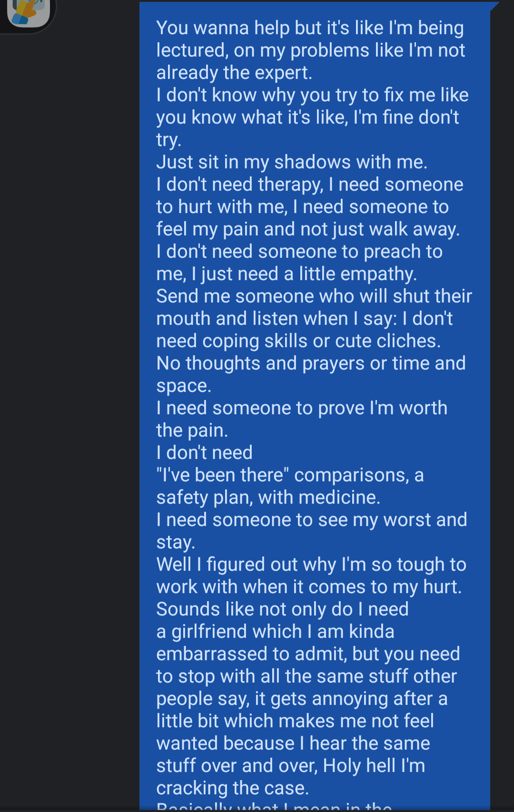This screenshot has width=514, height=812.
Task: Click "Well I figured out why" text
Action: tap(246, 565)
